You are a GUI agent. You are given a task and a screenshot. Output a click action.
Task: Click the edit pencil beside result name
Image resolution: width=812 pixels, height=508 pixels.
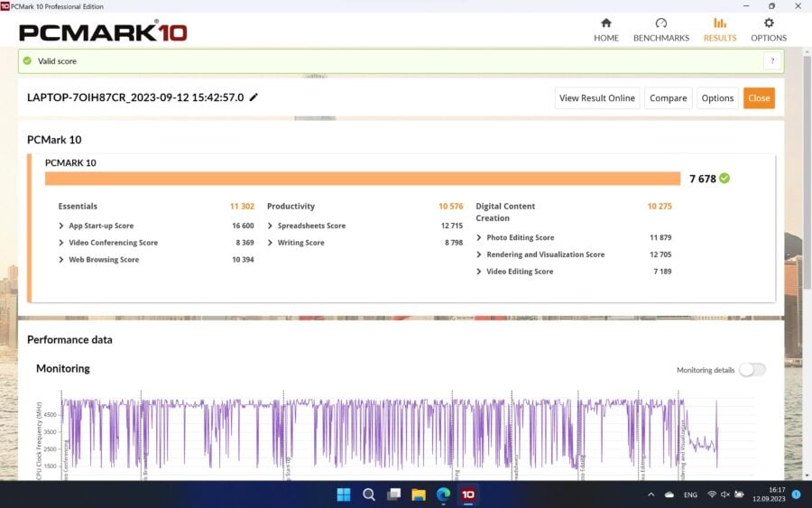click(x=254, y=97)
